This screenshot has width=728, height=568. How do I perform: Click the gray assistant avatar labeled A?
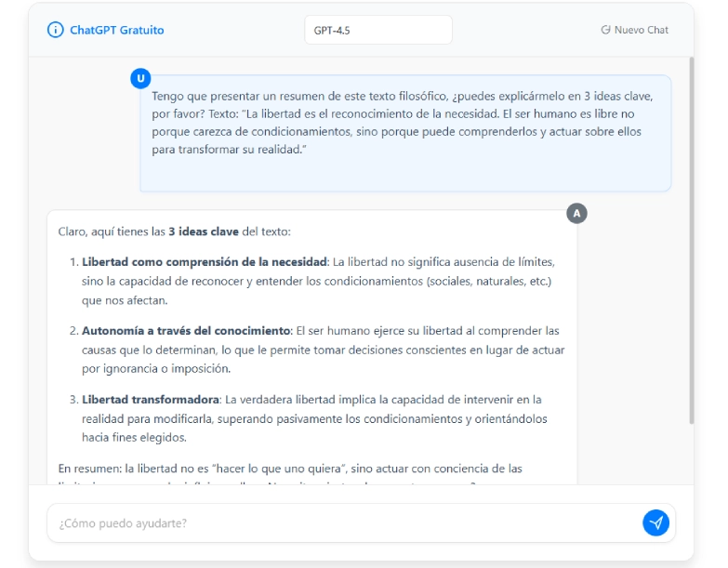pyautogui.click(x=576, y=214)
